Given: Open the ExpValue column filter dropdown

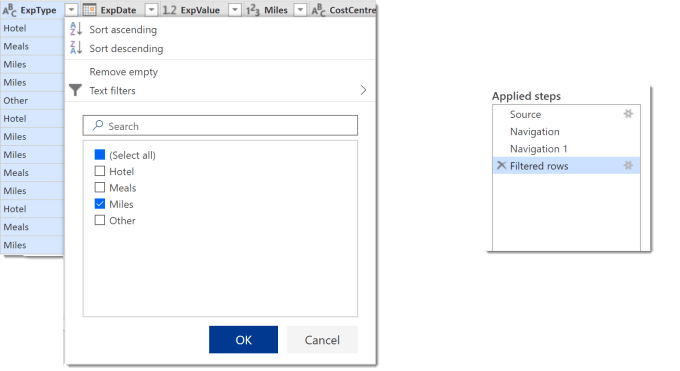Looking at the screenshot, I should point(235,10).
